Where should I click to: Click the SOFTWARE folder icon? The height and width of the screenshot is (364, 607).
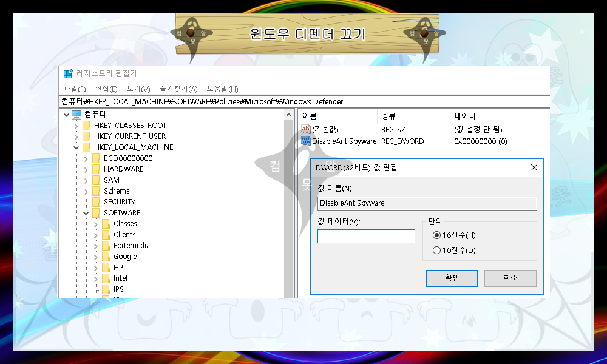[97, 213]
